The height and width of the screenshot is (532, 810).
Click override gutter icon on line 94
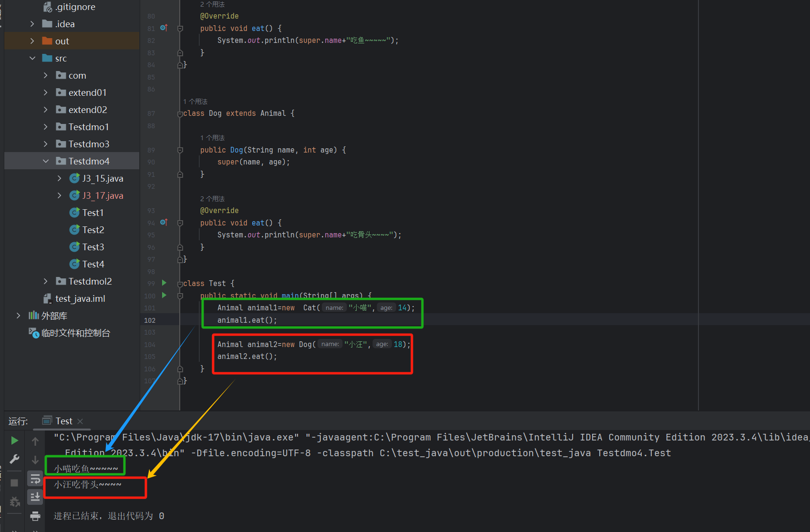coord(164,223)
